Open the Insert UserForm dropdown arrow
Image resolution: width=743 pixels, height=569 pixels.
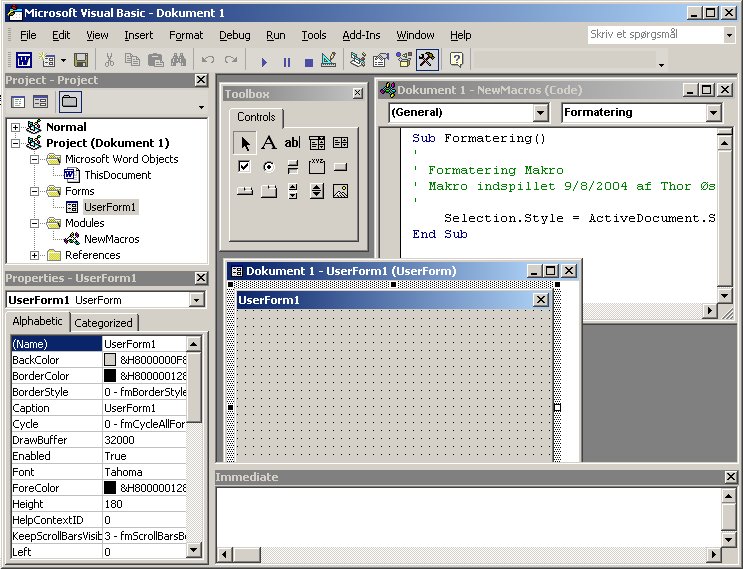click(x=63, y=60)
